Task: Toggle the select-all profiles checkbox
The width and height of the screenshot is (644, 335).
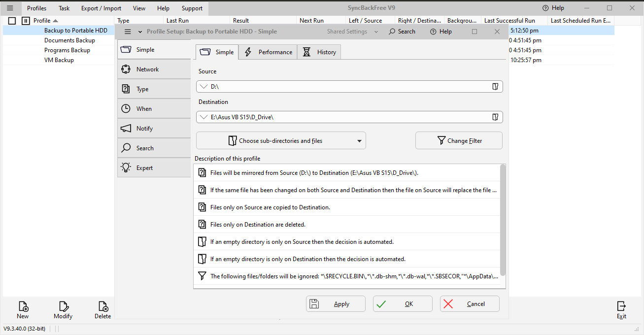Action: coord(12,21)
